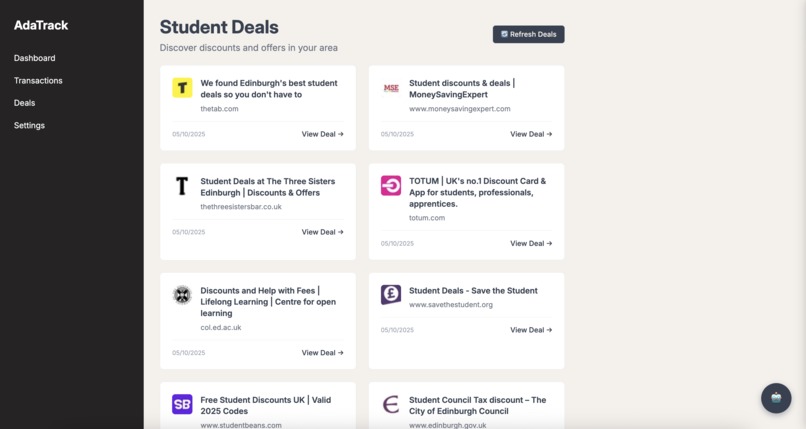806x429 pixels.
Task: Click title "TOTUM | UK's no.1 Discount Card"
Action: [x=478, y=193]
